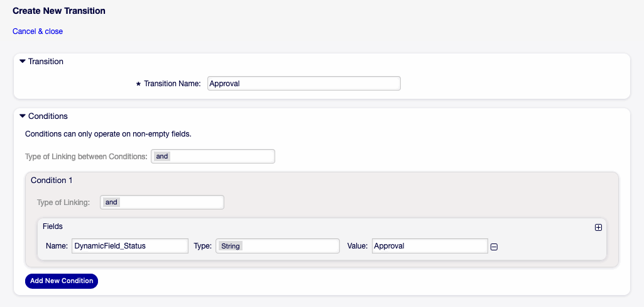Click the plus icon to add a field
The image size is (644, 307).
click(598, 228)
